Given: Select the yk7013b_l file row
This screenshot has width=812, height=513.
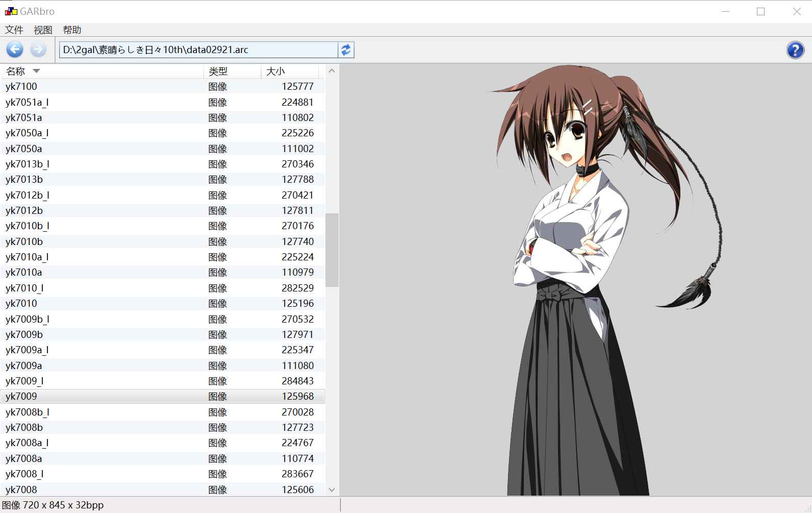Looking at the screenshot, I should (x=28, y=164).
